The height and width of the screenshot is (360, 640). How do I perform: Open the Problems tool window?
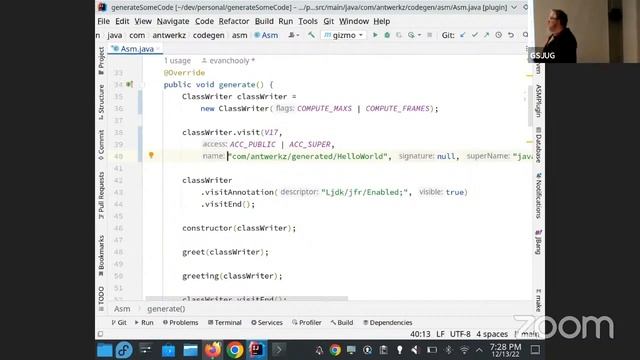[180, 322]
